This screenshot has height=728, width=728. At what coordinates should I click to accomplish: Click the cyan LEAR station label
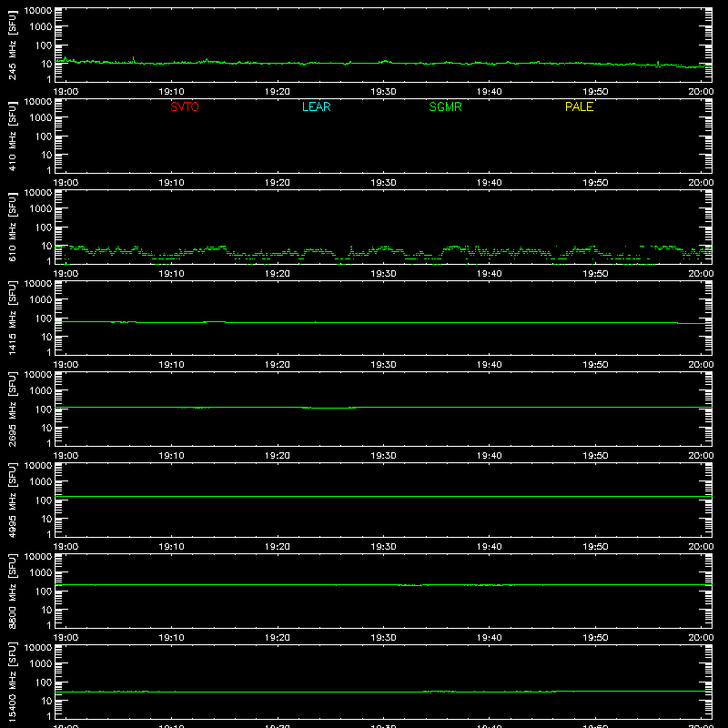coord(316,106)
